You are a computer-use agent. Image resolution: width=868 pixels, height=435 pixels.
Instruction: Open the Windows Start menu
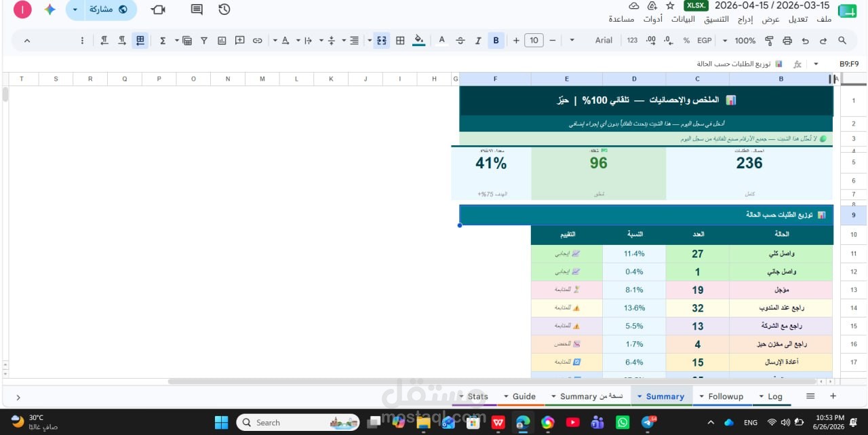tap(221, 422)
